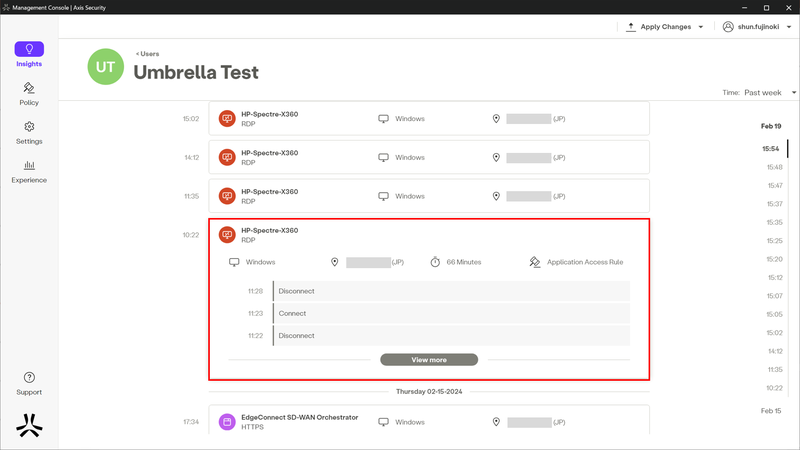Go back via the Users breadcrumb link
This screenshot has width=800, height=450.
pos(147,54)
